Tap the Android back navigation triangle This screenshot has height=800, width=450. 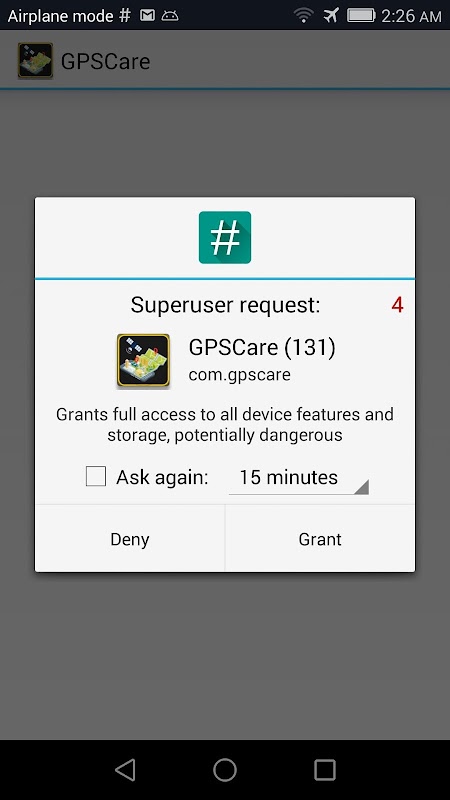coord(126,769)
